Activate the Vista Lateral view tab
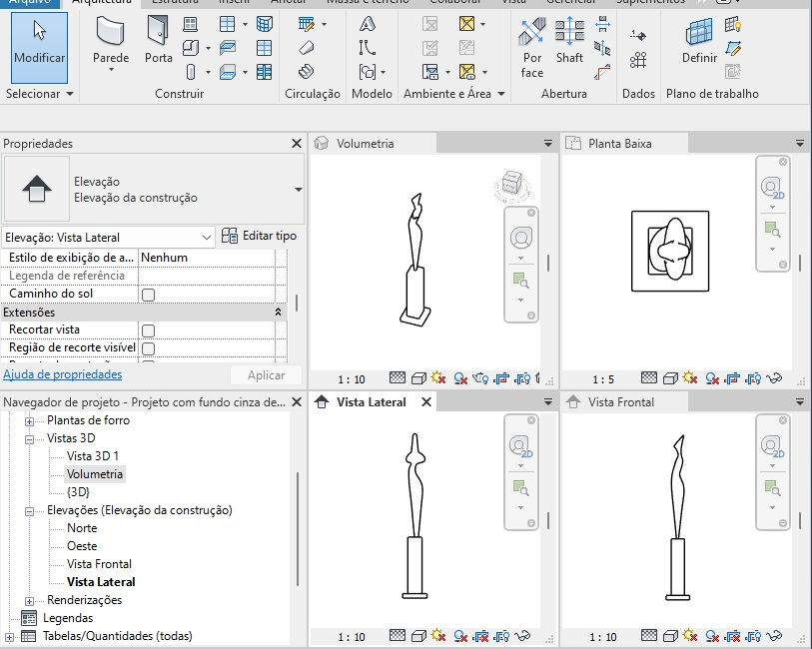Image resolution: width=812 pixels, height=649 pixels. [x=371, y=402]
